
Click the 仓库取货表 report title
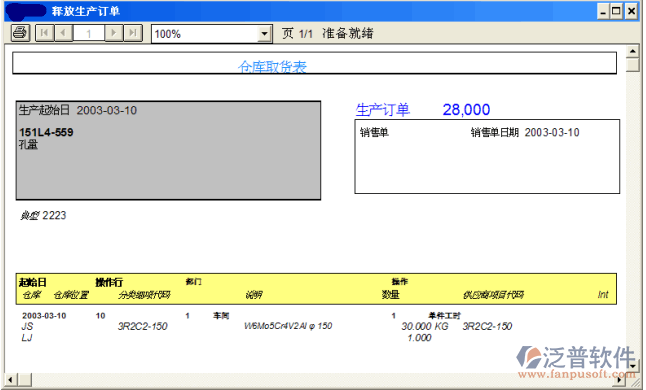272,66
